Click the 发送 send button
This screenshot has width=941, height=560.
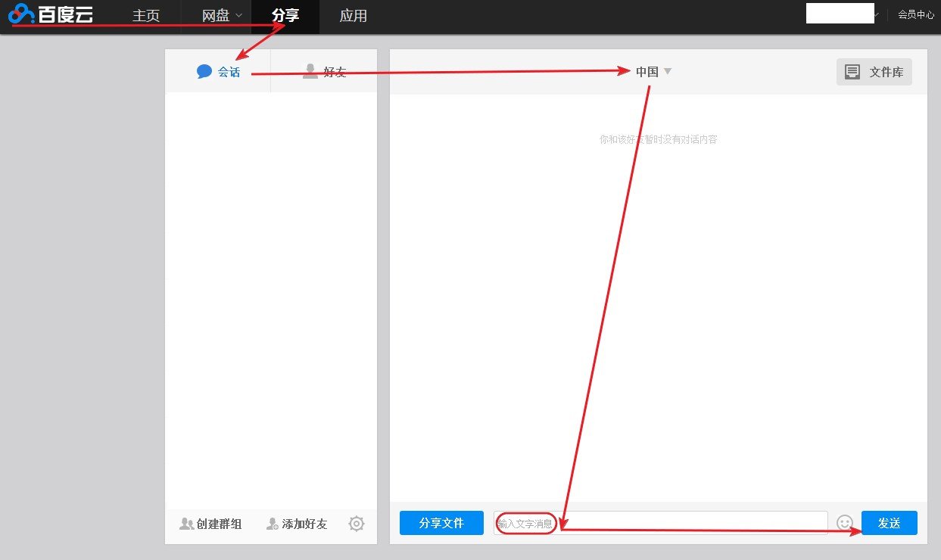889,522
